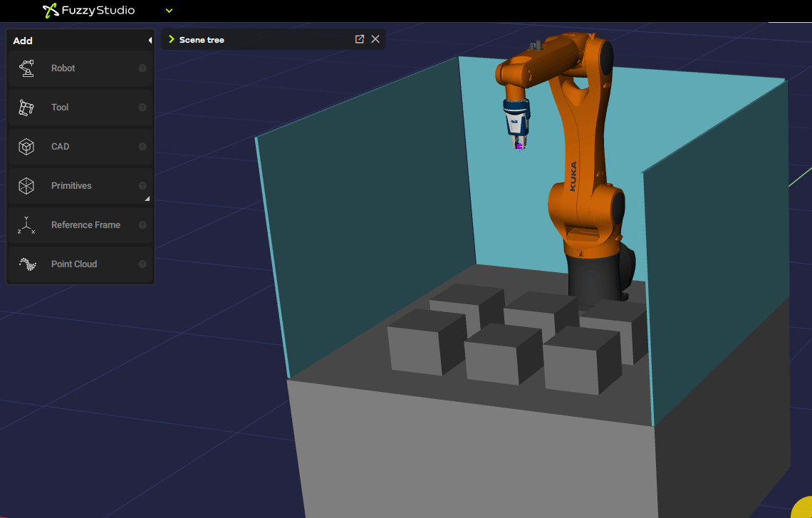Show help for the Tool entry
Viewport: 812px width, 518px height.
(x=142, y=107)
